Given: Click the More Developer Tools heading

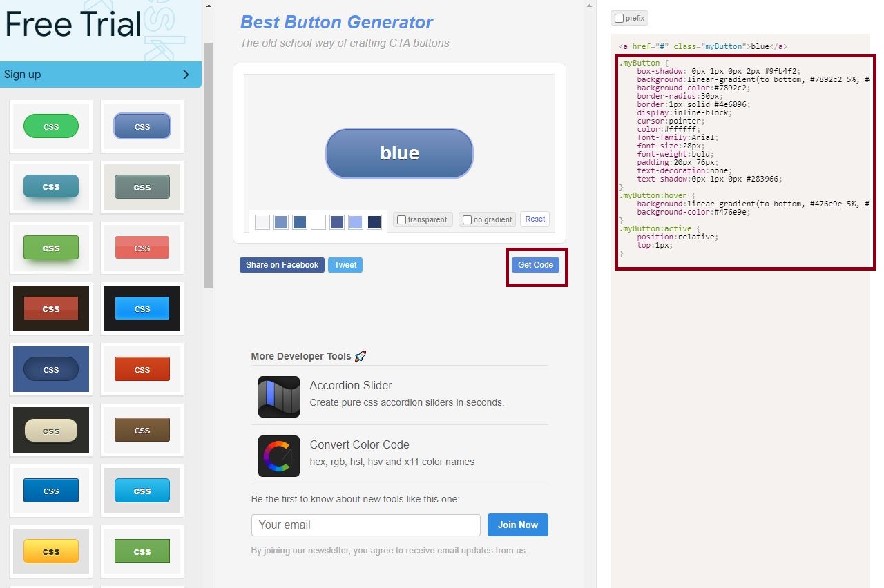Looking at the screenshot, I should tap(309, 356).
